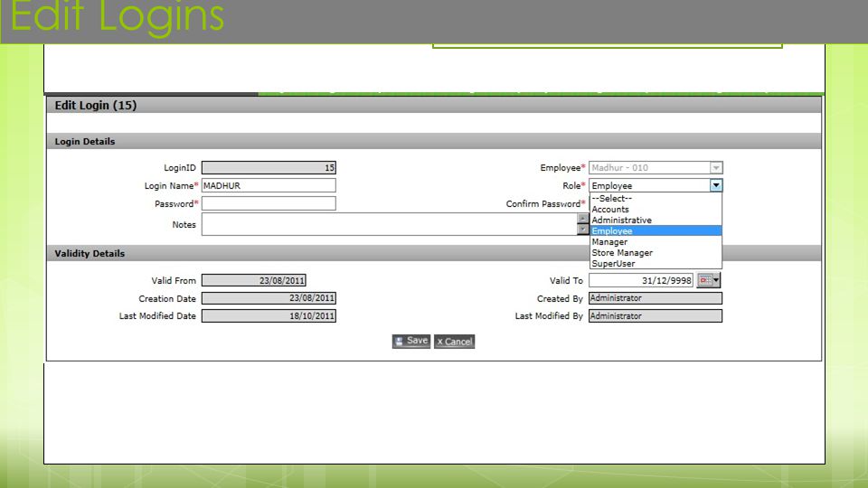This screenshot has width=868, height=488.
Task: Click the Login Details section heading
Action: click(85, 142)
